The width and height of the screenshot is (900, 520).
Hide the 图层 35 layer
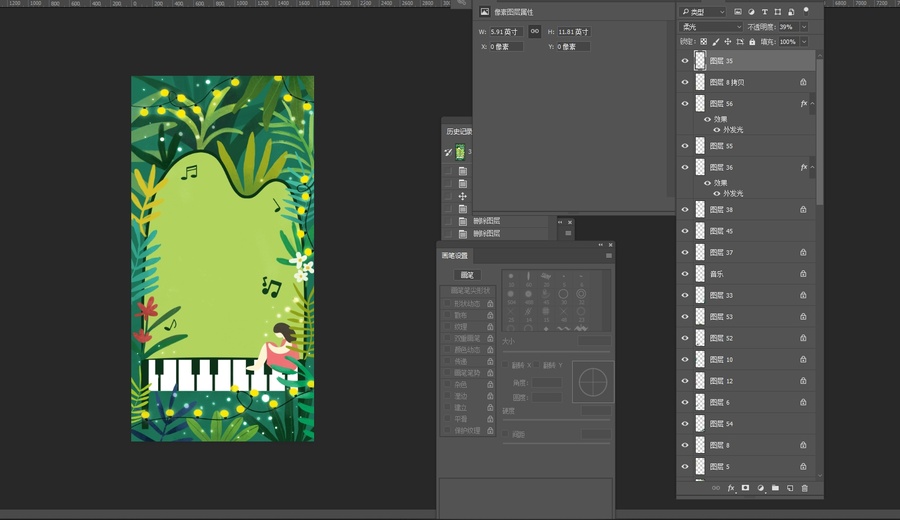[x=684, y=61]
